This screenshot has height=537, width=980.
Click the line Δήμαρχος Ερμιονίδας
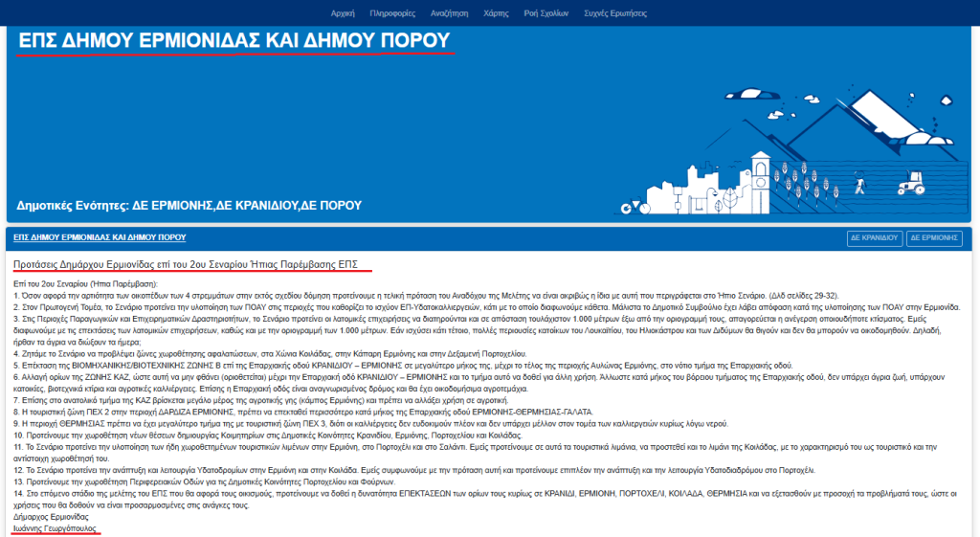(x=51, y=517)
